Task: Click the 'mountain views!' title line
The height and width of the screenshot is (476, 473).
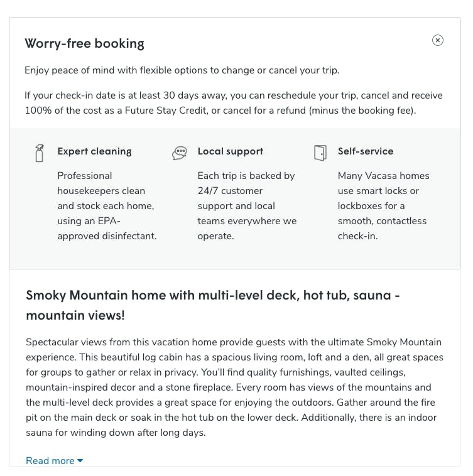Action: [75, 315]
